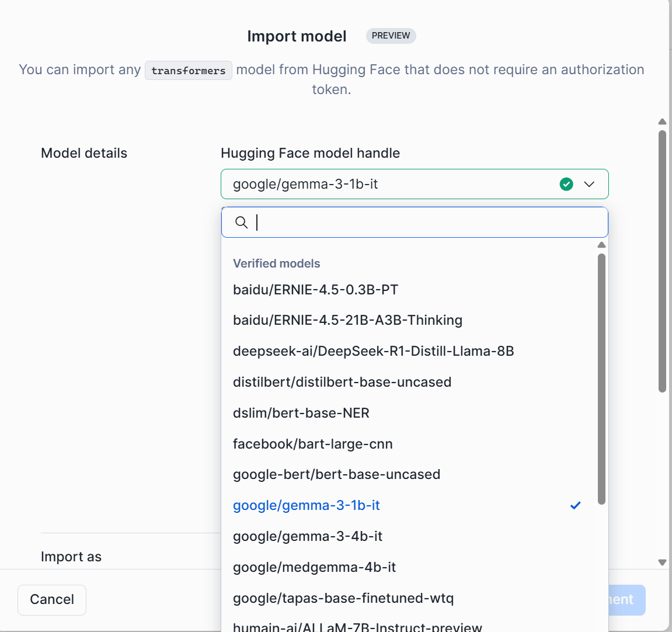Image resolution: width=672 pixels, height=632 pixels.
Task: Select baidu/ERNIE-4.5-0.3B-PT model
Action: pyautogui.click(x=316, y=290)
